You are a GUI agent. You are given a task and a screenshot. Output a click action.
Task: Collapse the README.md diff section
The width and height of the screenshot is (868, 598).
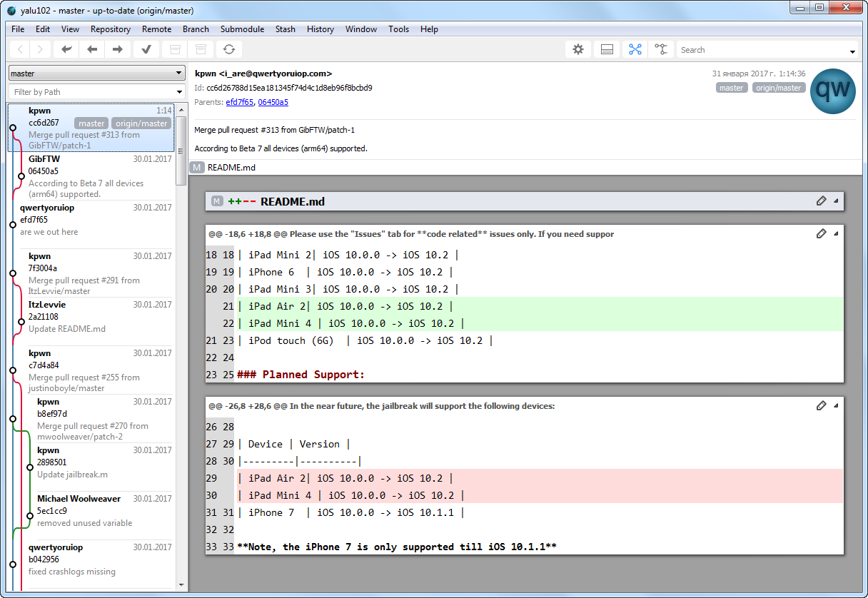[x=836, y=201]
